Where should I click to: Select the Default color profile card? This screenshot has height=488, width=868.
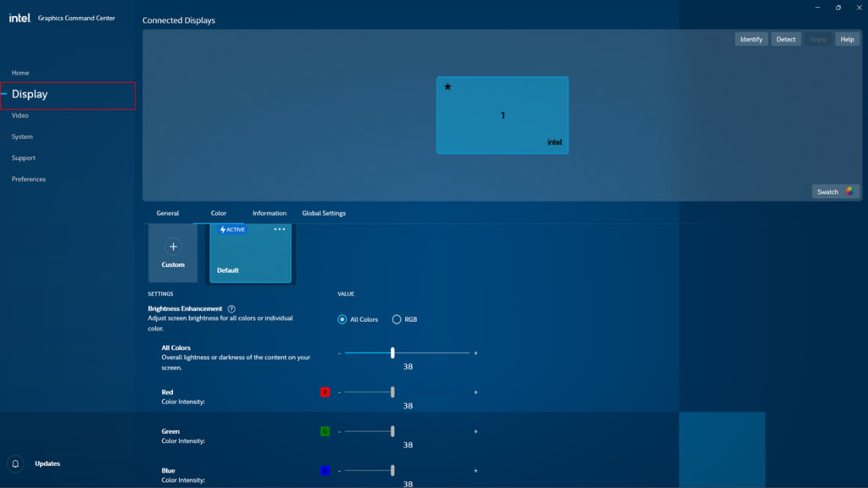250,253
